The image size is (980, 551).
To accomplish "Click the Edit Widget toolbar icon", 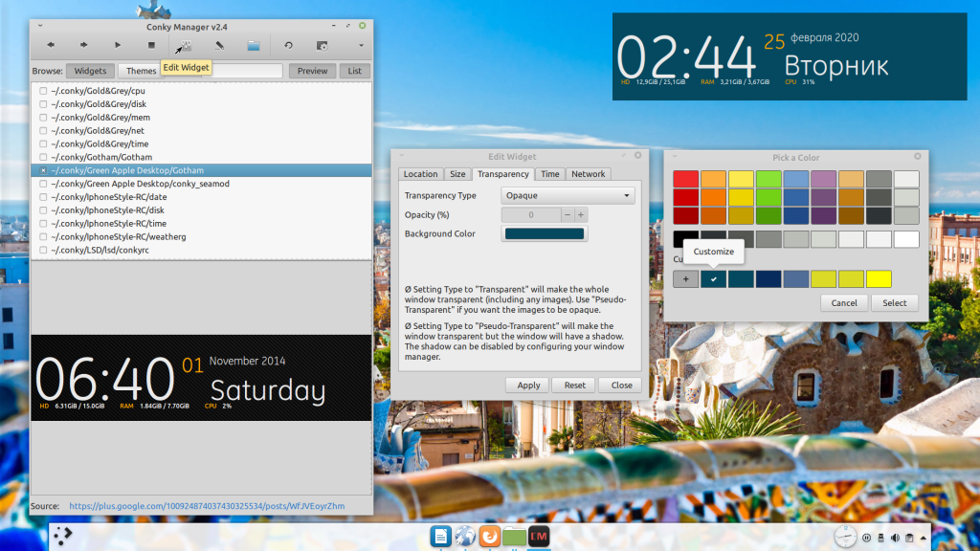I will tap(185, 45).
